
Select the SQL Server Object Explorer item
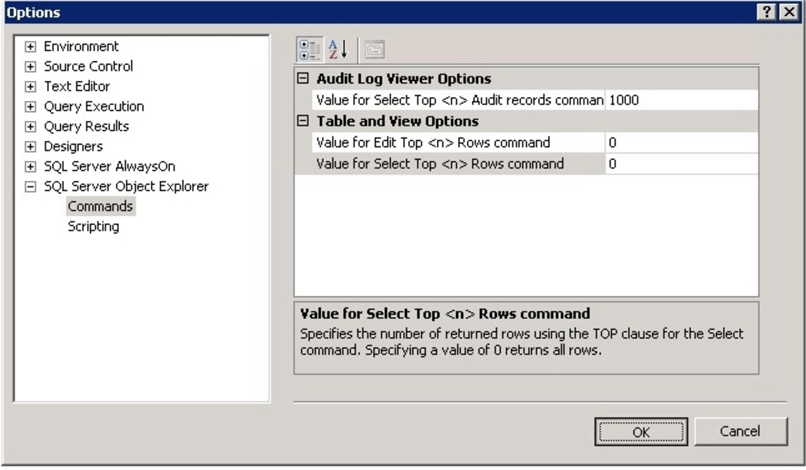(126, 187)
